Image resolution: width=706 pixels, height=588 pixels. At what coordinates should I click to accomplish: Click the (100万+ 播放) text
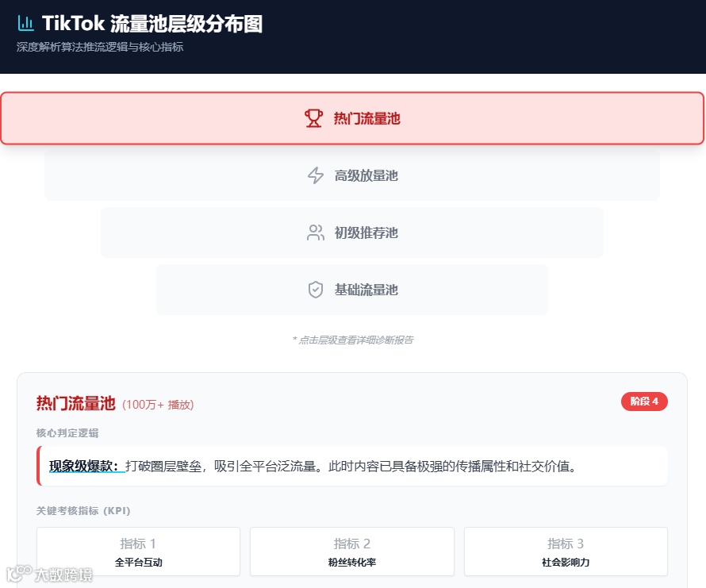158,405
